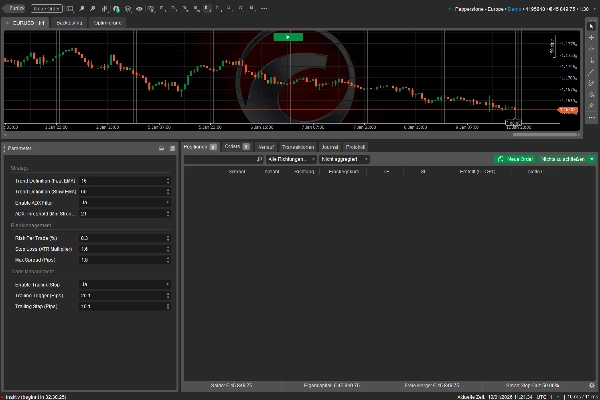
Task: Open the right drawing toolbar three-dots menu
Action: [592, 118]
